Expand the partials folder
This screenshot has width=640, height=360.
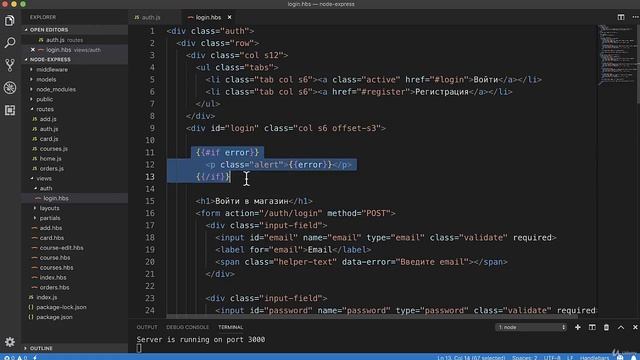coord(50,218)
